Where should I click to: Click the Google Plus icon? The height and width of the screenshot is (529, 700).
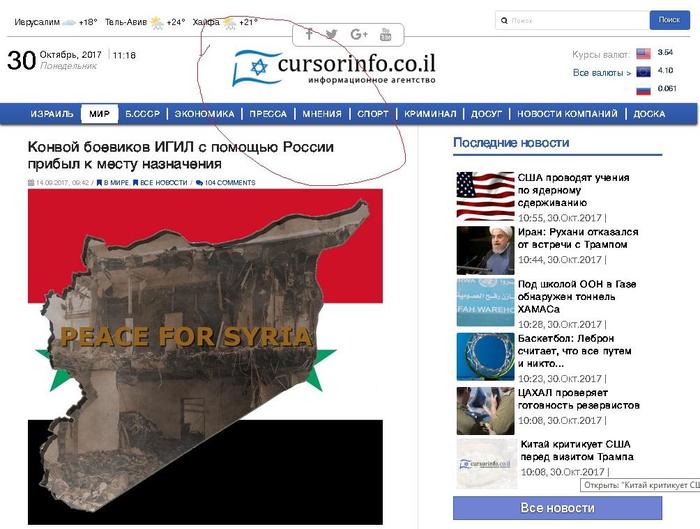coord(360,34)
